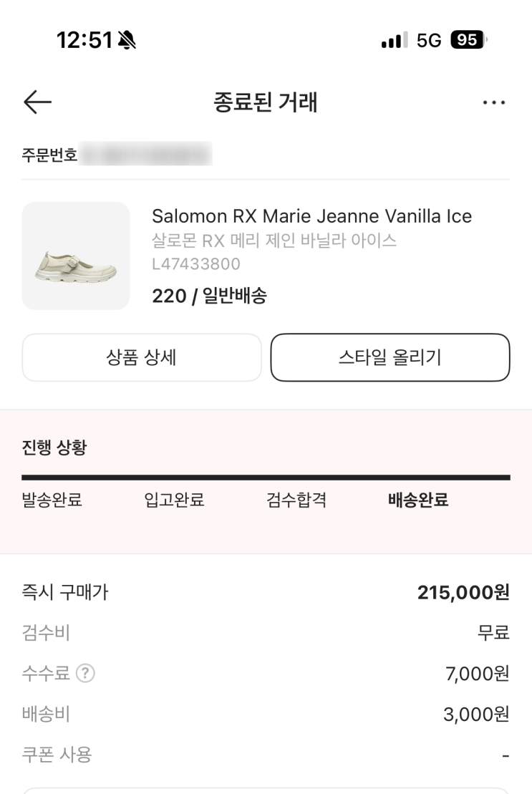The image size is (532, 794).
Task: Open the Salomon shoe product thumbnail
Action: point(76,256)
